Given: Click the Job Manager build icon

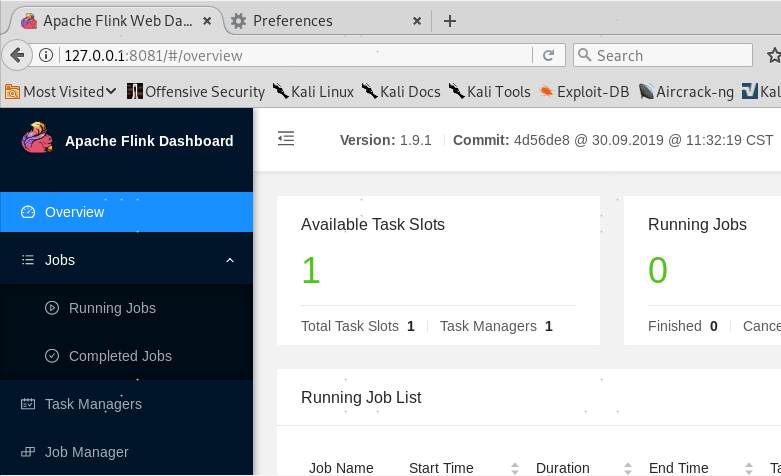Looking at the screenshot, I should click(x=28, y=452).
